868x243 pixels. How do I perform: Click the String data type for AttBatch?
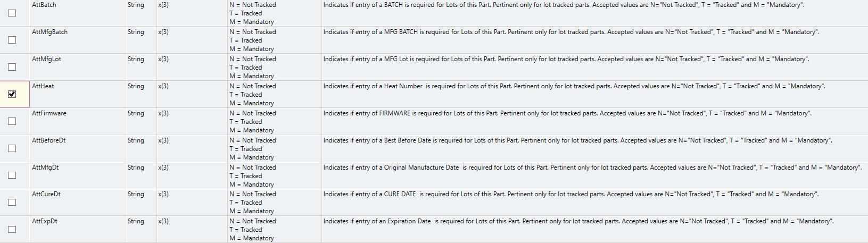tap(136, 5)
